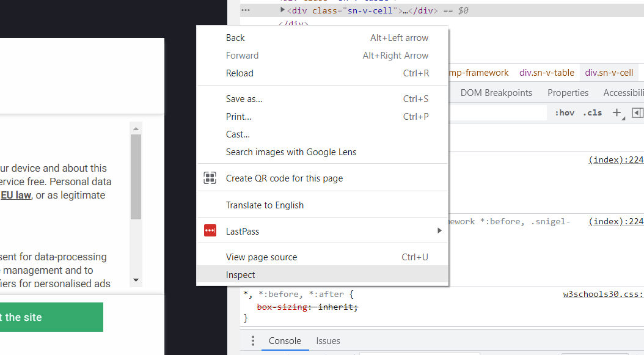Select div.sn-v-table in the breadcrumb
Image resolution: width=644 pixels, height=355 pixels.
[547, 73]
